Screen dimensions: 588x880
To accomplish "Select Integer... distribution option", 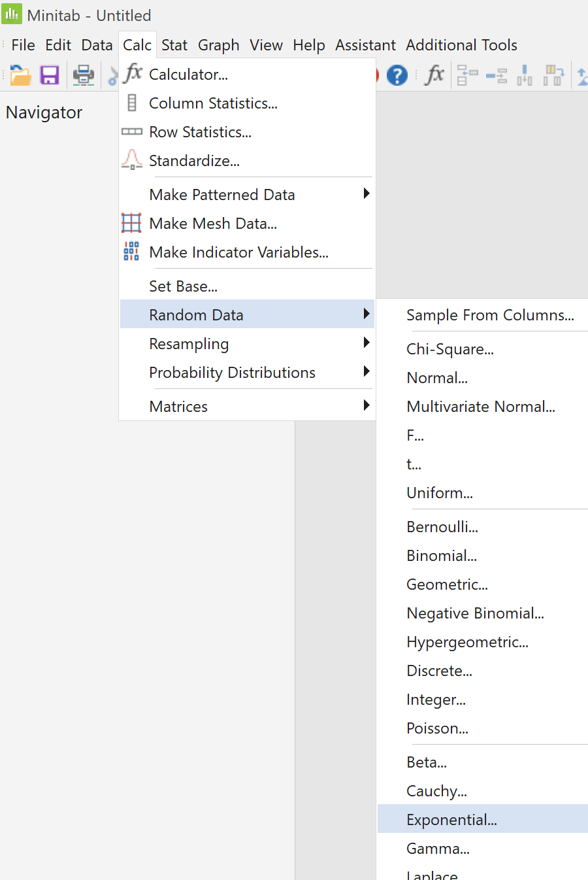I will (483, 700).
